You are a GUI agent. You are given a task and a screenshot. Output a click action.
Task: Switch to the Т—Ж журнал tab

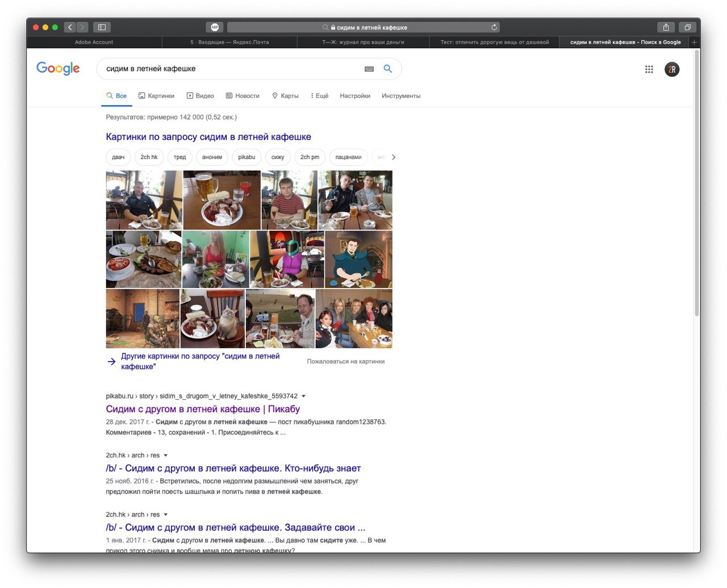coord(363,42)
